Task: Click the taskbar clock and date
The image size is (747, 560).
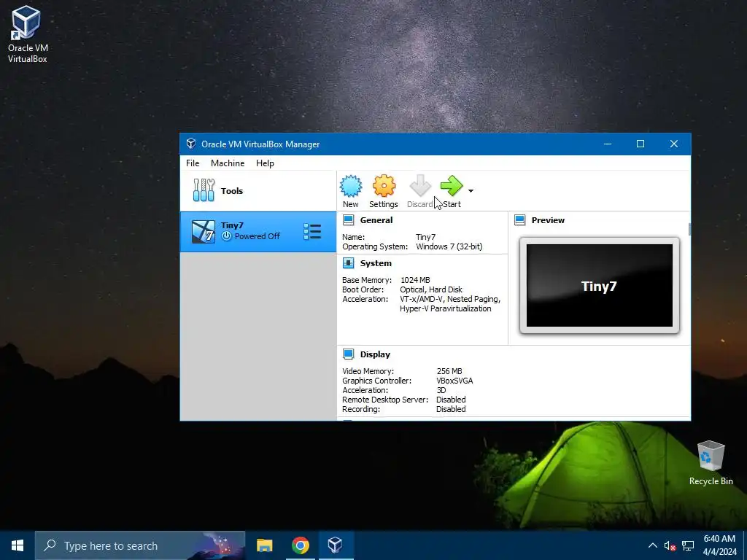Action: click(x=720, y=545)
